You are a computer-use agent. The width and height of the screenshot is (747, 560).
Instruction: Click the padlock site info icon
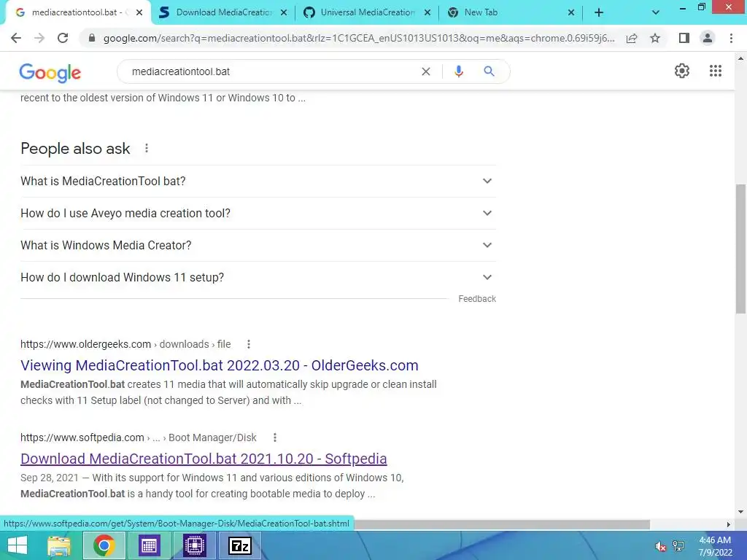pyautogui.click(x=92, y=38)
